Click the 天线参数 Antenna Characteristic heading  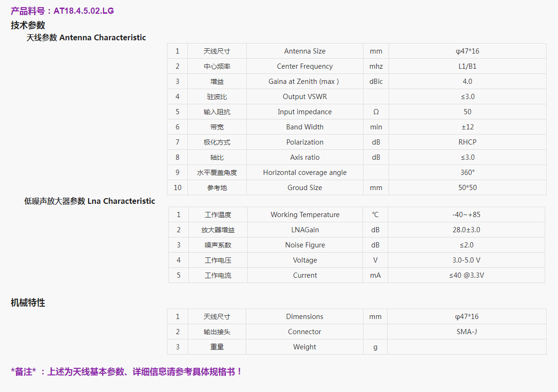[86, 37]
